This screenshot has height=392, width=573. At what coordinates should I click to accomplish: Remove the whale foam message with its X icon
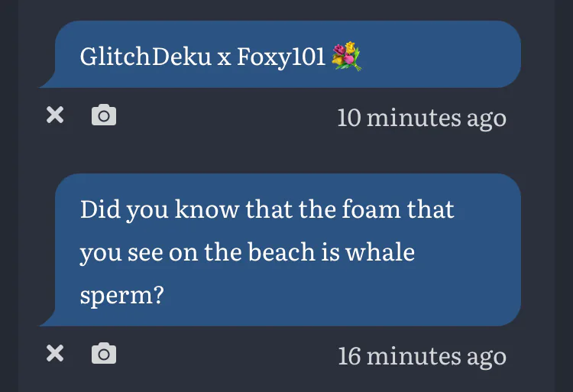pyautogui.click(x=55, y=353)
